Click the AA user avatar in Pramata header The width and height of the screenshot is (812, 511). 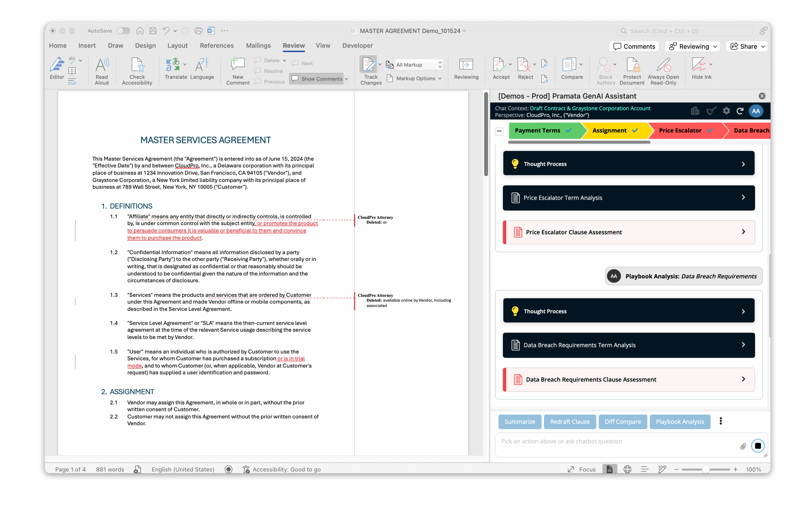click(x=756, y=111)
